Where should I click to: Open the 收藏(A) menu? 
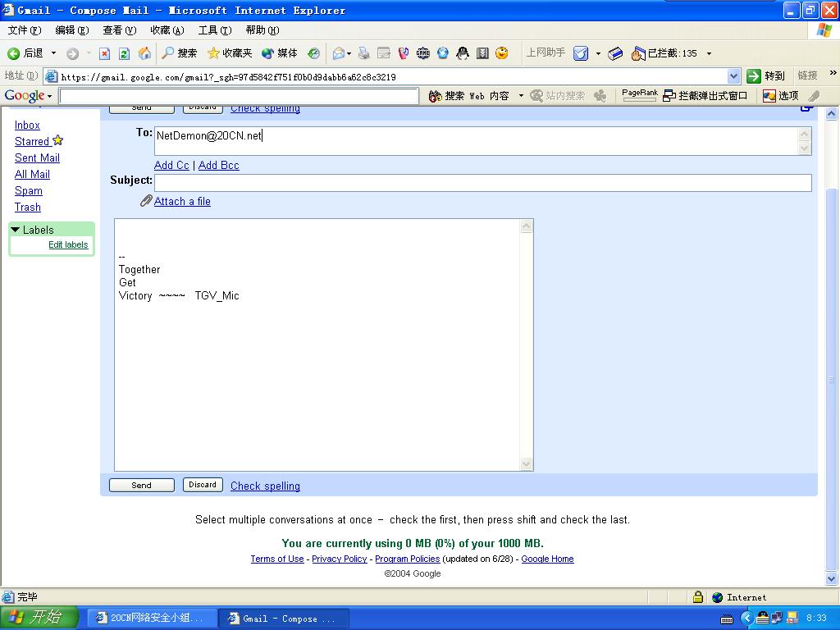pyautogui.click(x=167, y=30)
